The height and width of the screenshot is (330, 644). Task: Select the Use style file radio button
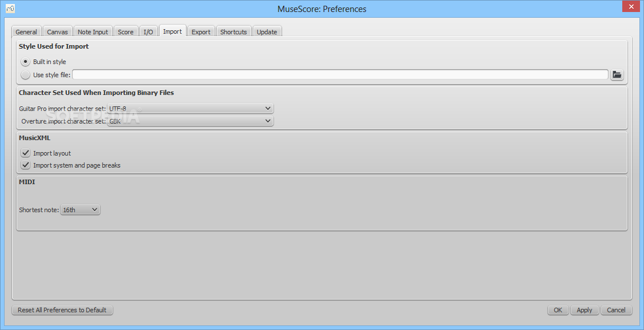pyautogui.click(x=26, y=75)
